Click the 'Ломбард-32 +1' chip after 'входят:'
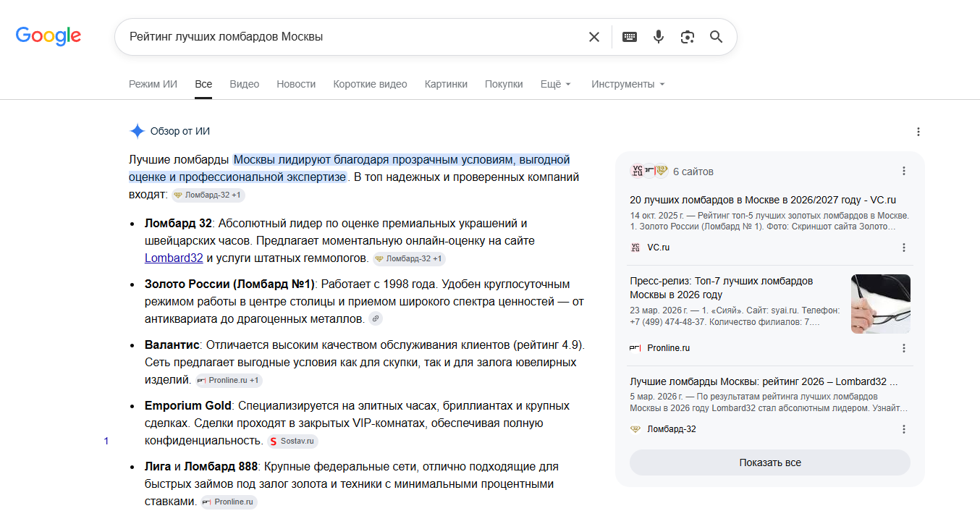Image resolution: width=980 pixels, height=524 pixels. tap(208, 195)
